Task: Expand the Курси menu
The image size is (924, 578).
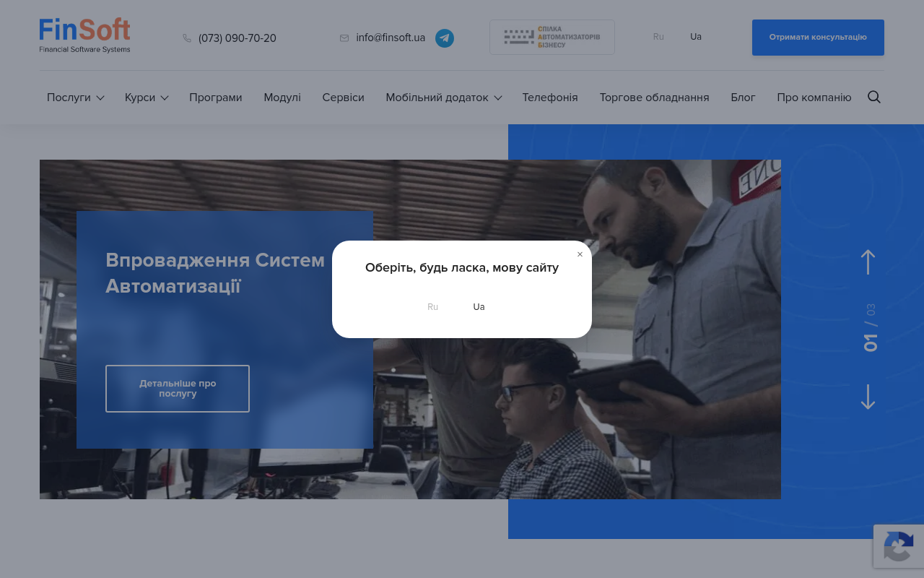Action: (x=147, y=98)
